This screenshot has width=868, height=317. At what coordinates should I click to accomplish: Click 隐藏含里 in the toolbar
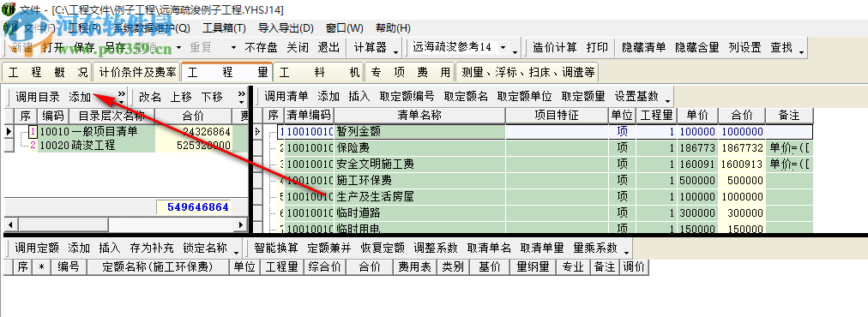(x=697, y=48)
